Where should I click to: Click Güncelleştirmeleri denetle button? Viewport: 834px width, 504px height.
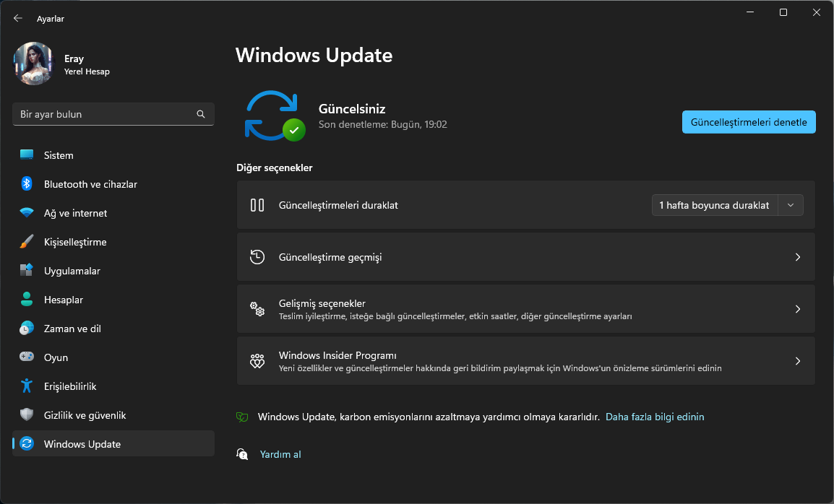[749, 122]
